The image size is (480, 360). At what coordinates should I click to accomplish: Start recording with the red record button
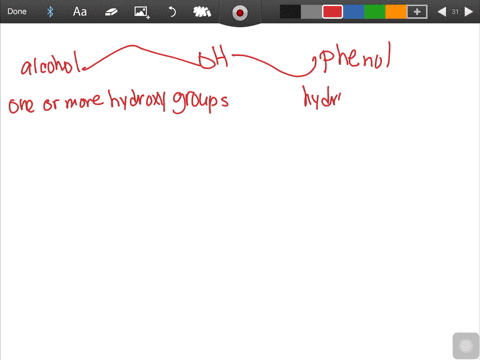[240, 13]
